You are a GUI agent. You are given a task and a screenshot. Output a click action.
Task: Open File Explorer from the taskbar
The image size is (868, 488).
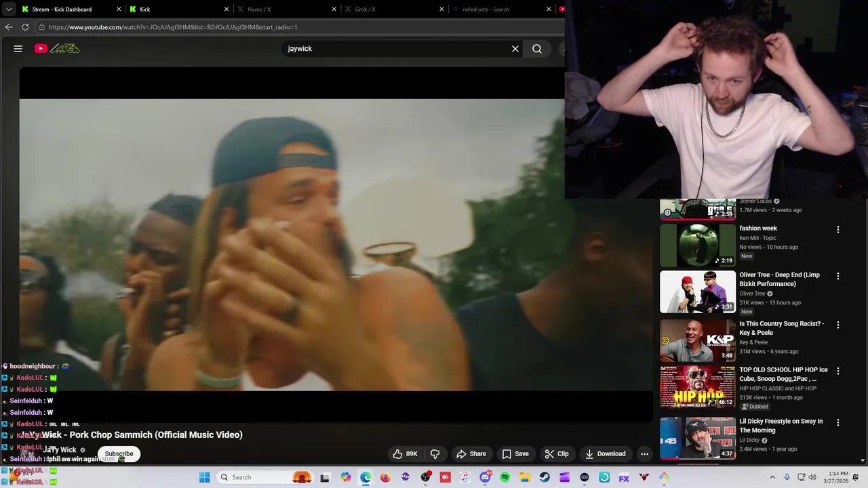525,477
